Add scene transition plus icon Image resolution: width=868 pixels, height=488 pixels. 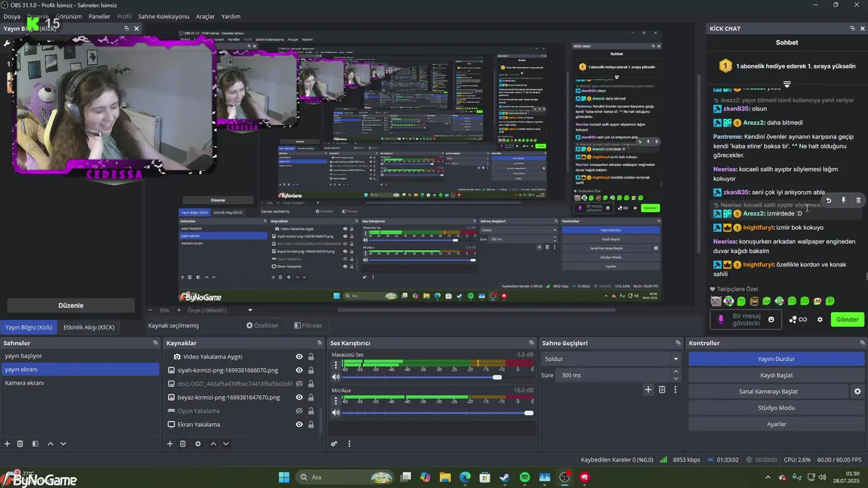[x=648, y=389]
